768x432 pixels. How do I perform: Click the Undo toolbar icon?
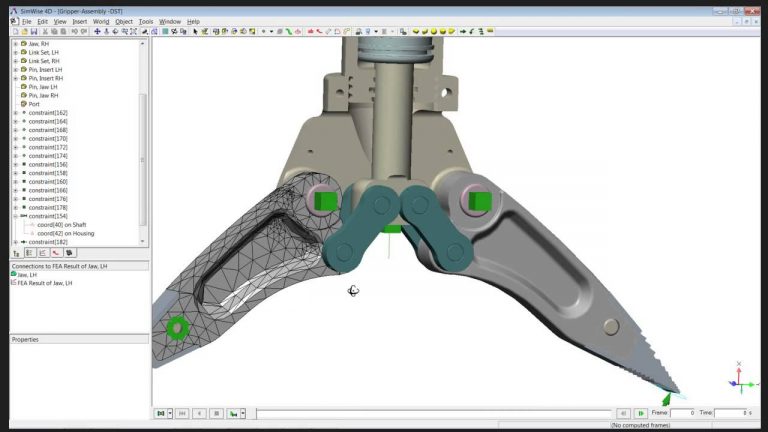pos(74,31)
